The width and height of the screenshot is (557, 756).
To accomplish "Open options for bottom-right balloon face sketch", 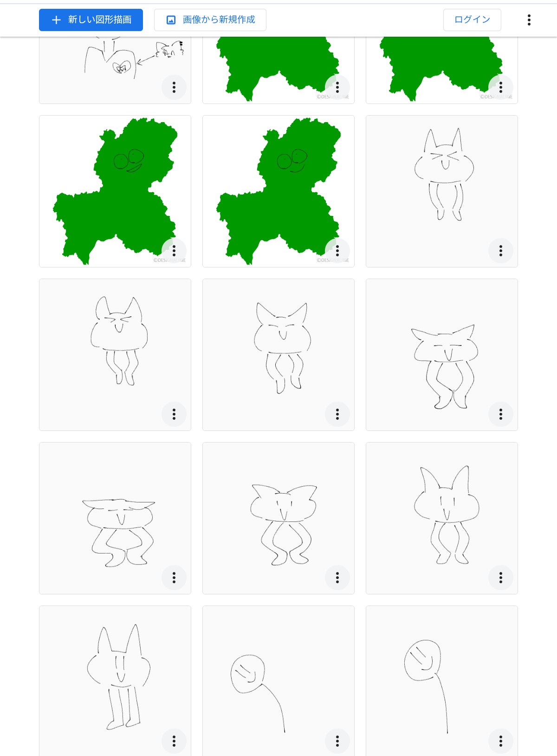I will [x=501, y=741].
